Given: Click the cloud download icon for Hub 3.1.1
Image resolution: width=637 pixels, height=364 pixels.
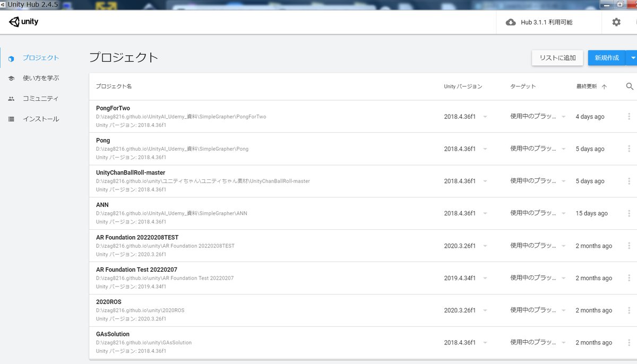Looking at the screenshot, I should (x=511, y=22).
